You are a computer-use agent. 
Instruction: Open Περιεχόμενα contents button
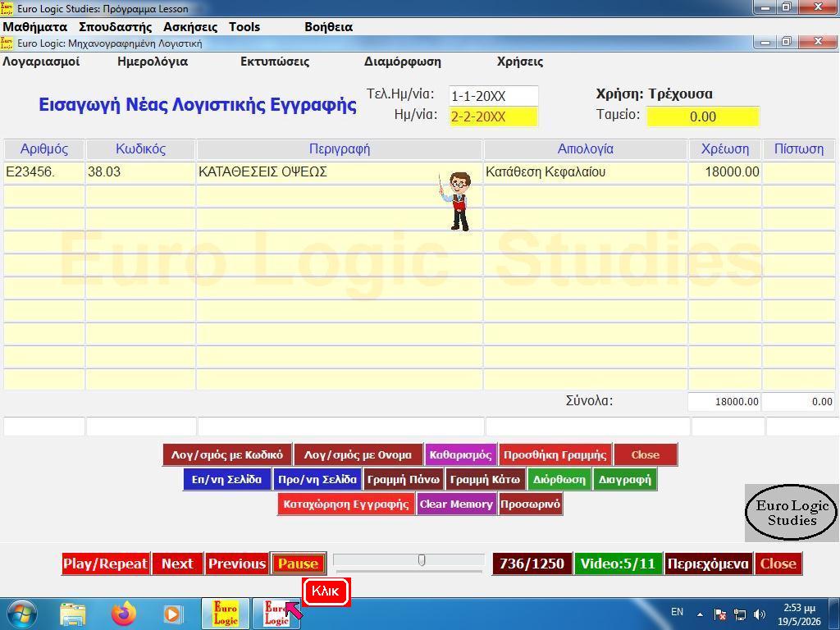[x=708, y=564]
